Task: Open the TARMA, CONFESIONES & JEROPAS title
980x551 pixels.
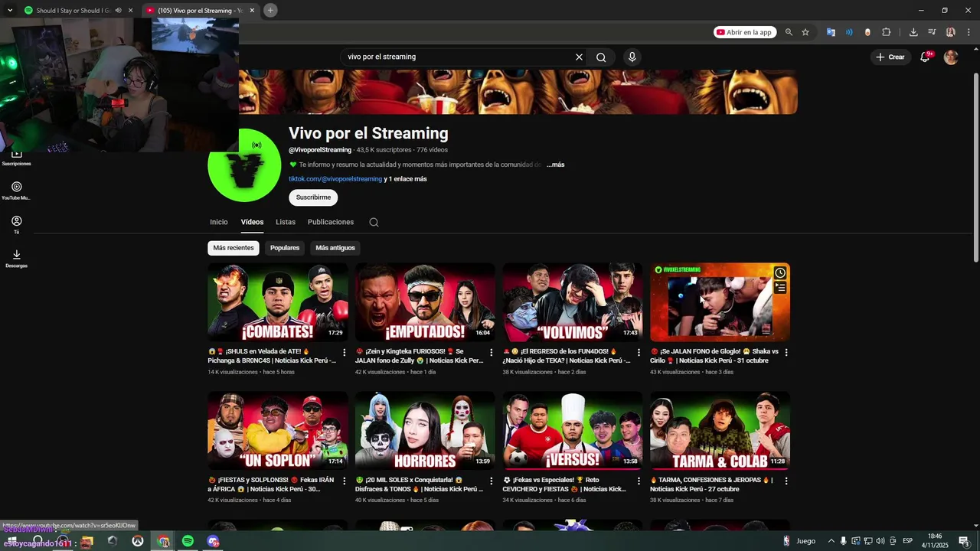Action: pyautogui.click(x=711, y=484)
